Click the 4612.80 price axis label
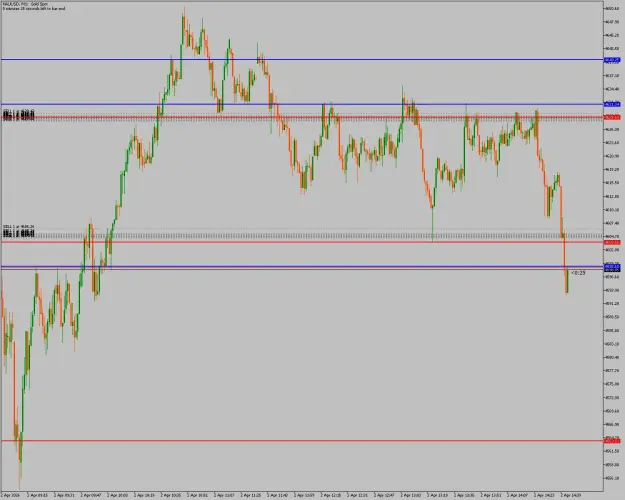This screenshot has width=625, height=500. 613,196
